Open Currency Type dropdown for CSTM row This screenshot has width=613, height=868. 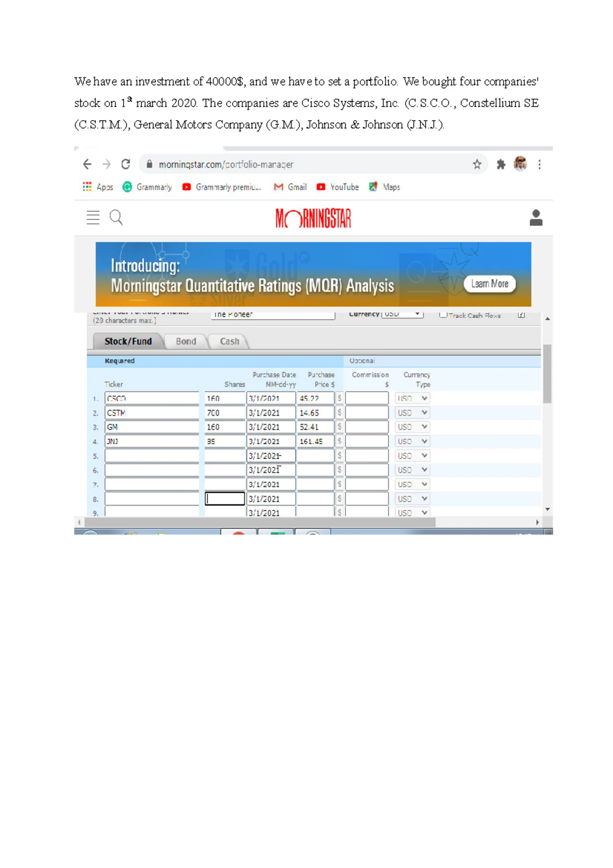(x=412, y=413)
